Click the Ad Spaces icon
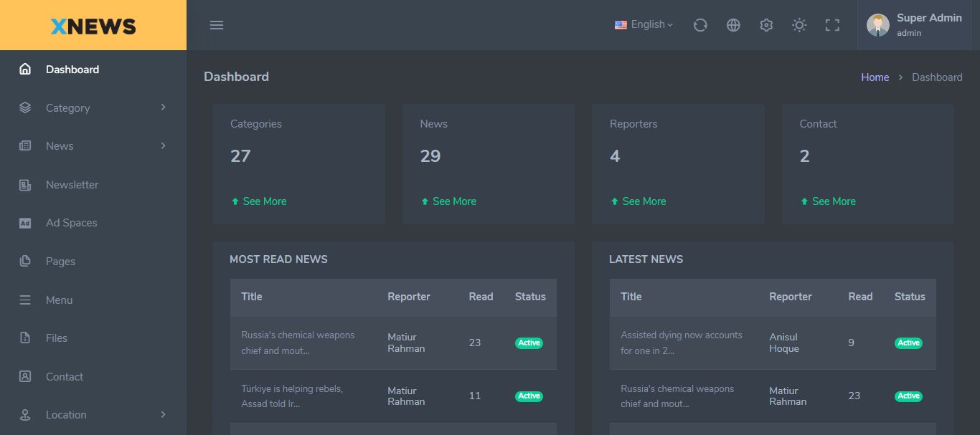 point(25,223)
